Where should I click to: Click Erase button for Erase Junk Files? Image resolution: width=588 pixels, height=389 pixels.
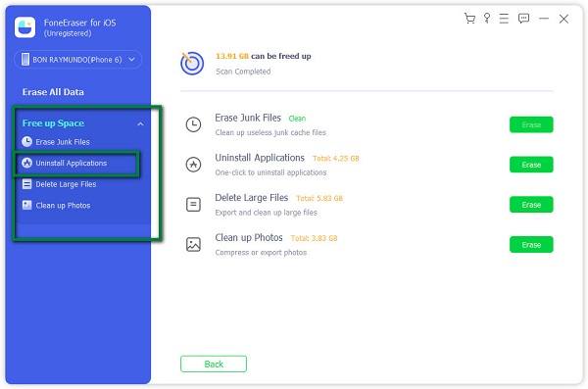531,124
